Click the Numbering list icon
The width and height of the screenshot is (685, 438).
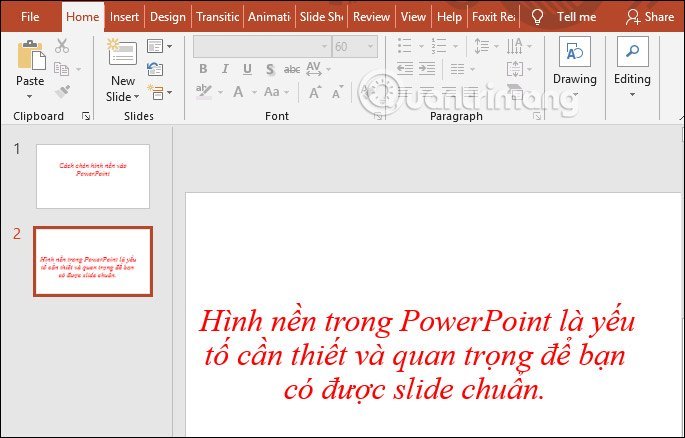tap(439, 45)
